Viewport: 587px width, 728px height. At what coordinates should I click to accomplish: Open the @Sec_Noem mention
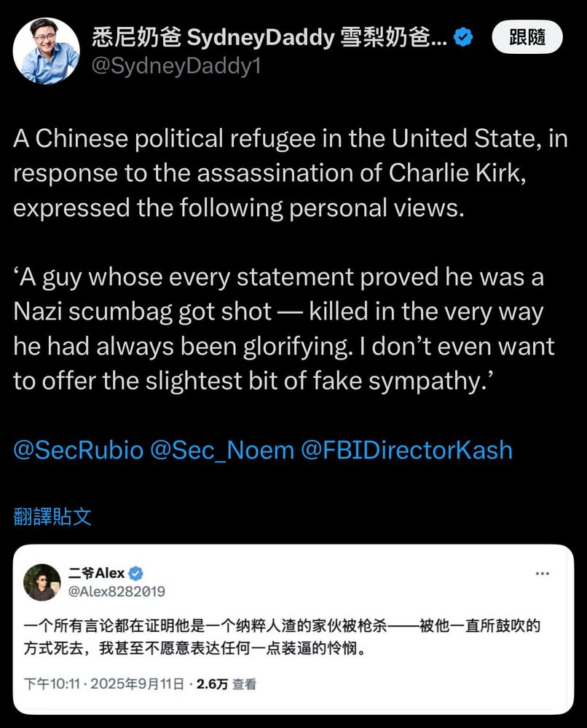pos(222,451)
